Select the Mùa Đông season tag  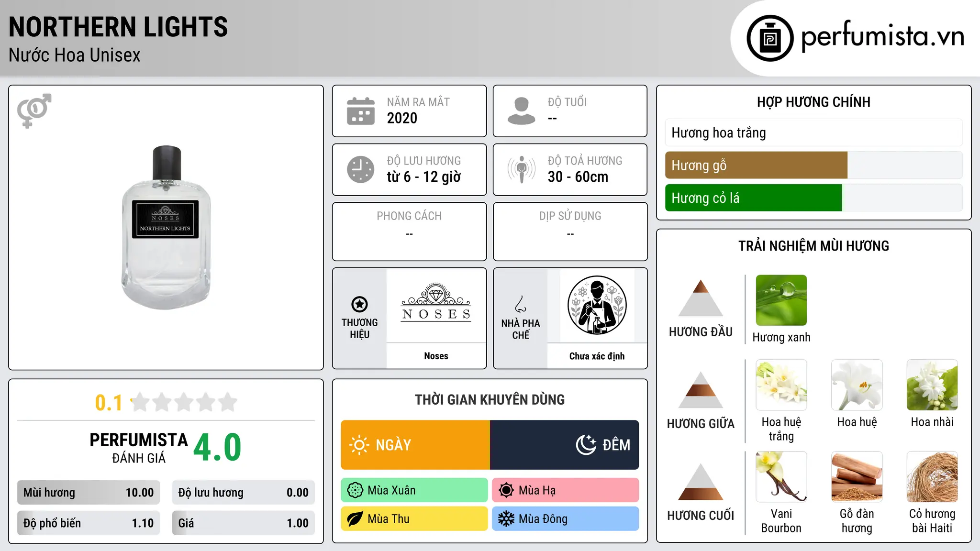click(x=566, y=519)
